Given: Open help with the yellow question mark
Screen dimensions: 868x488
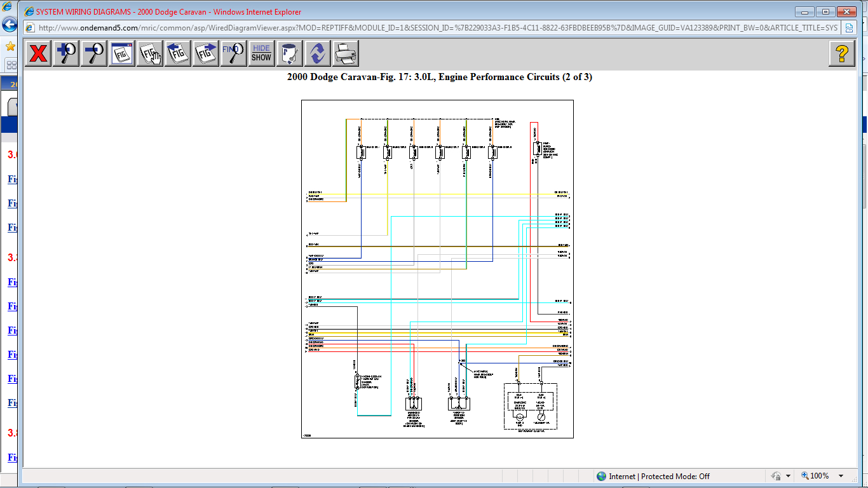Looking at the screenshot, I should [x=842, y=53].
